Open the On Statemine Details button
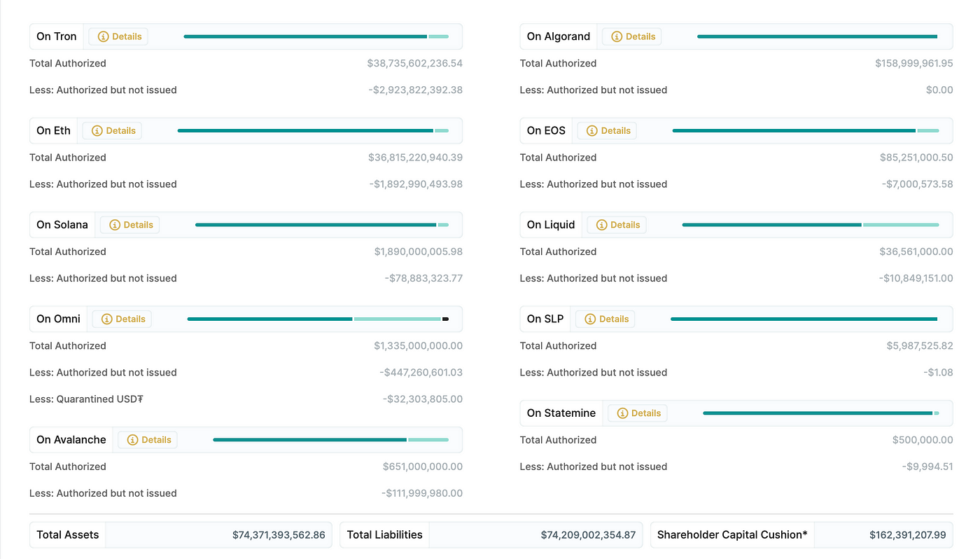Screen dimensions: 980x559 pyautogui.click(x=638, y=413)
